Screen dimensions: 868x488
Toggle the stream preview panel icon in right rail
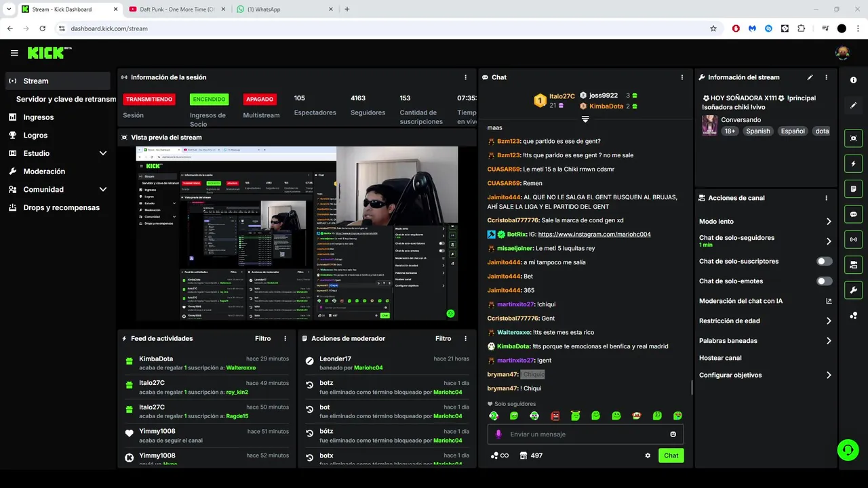click(853, 138)
